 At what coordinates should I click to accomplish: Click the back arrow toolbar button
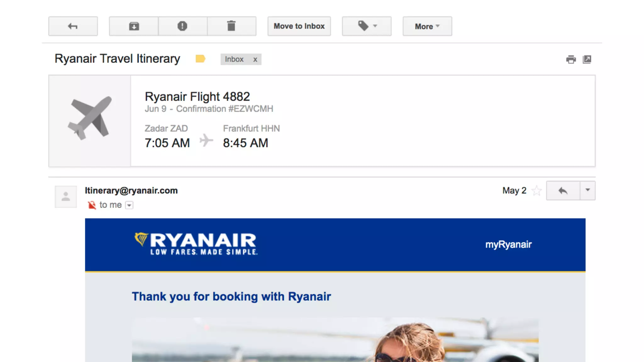73,26
